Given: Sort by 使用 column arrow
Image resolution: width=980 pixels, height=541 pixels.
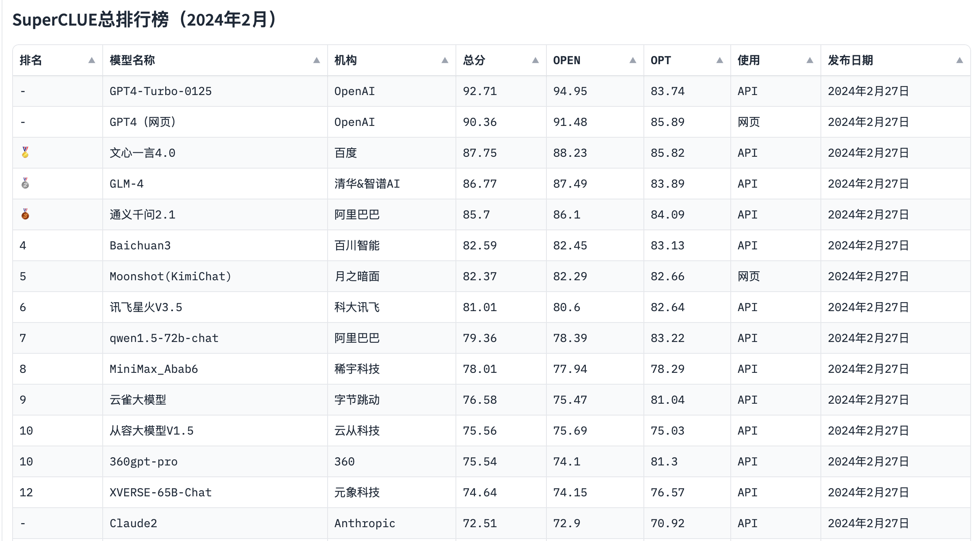Looking at the screenshot, I should click(x=810, y=61).
